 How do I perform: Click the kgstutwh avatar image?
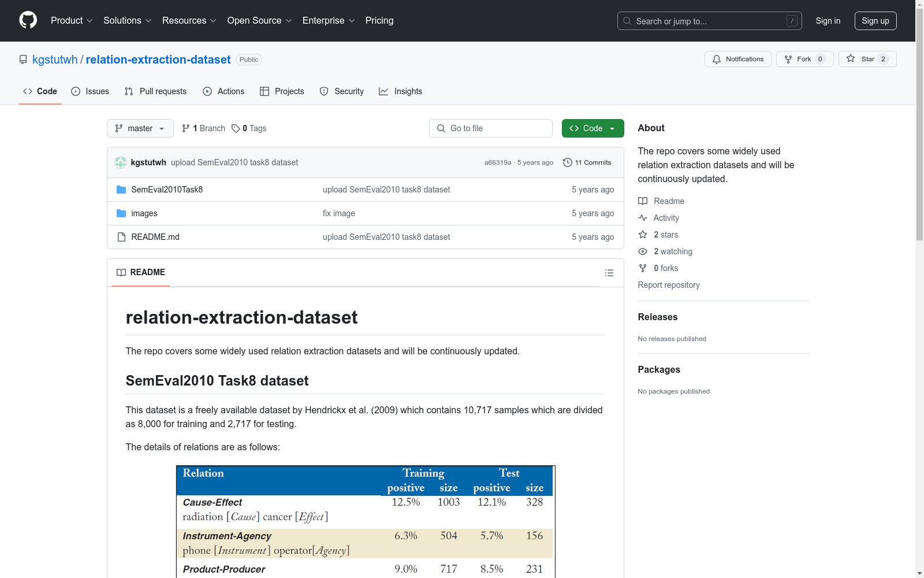coord(121,162)
